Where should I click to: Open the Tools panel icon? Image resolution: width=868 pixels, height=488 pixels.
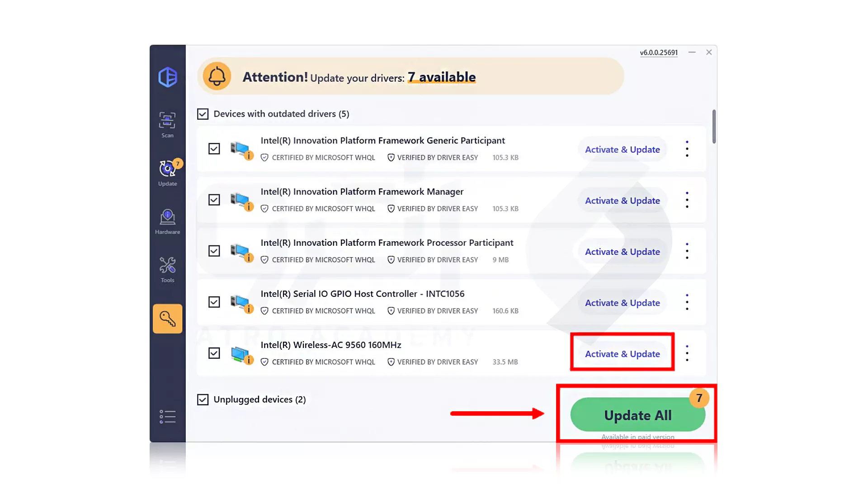168,267
